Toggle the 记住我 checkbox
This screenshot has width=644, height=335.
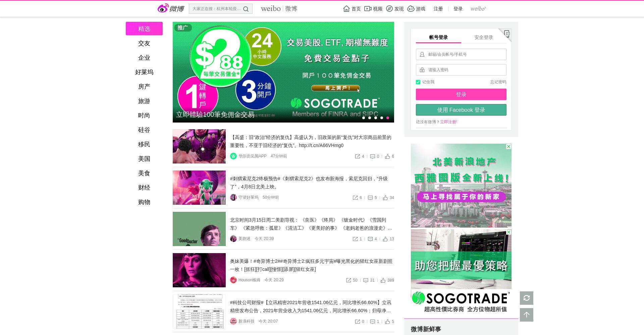pyautogui.click(x=418, y=82)
